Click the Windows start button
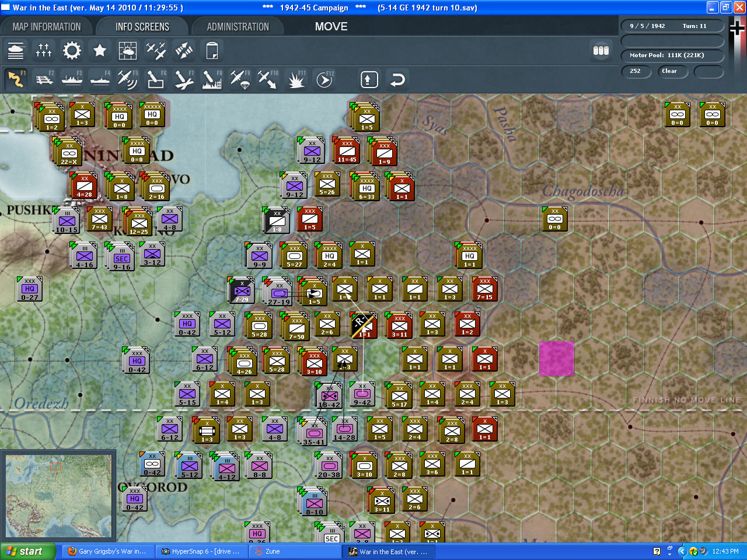The width and height of the screenshot is (747, 560). click(28, 551)
